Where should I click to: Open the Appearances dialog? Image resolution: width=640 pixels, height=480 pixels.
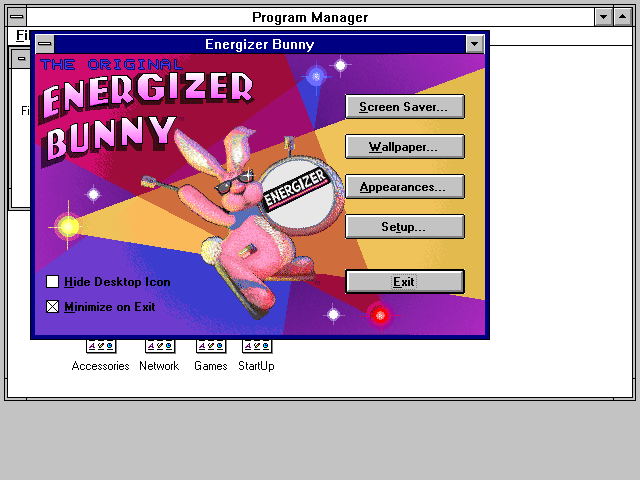404,187
